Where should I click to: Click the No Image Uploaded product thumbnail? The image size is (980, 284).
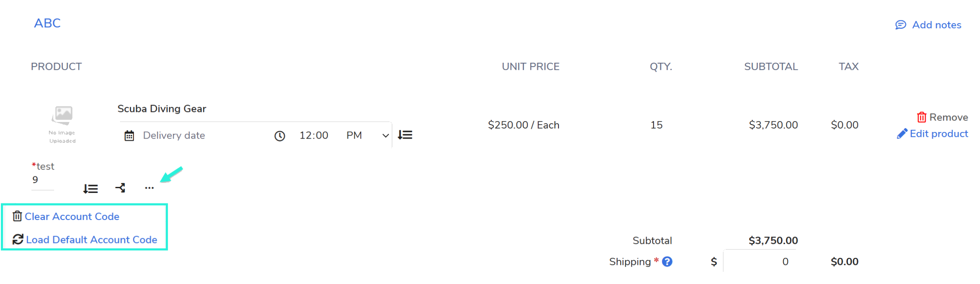tap(63, 123)
